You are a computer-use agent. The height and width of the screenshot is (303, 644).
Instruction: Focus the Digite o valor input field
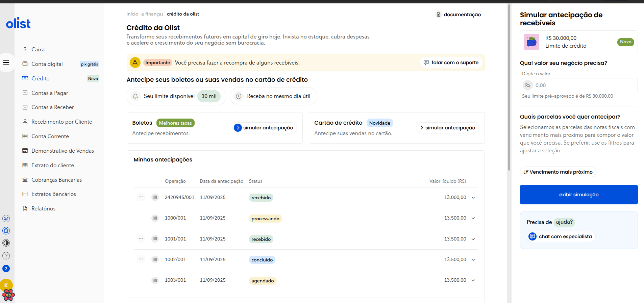tap(579, 85)
